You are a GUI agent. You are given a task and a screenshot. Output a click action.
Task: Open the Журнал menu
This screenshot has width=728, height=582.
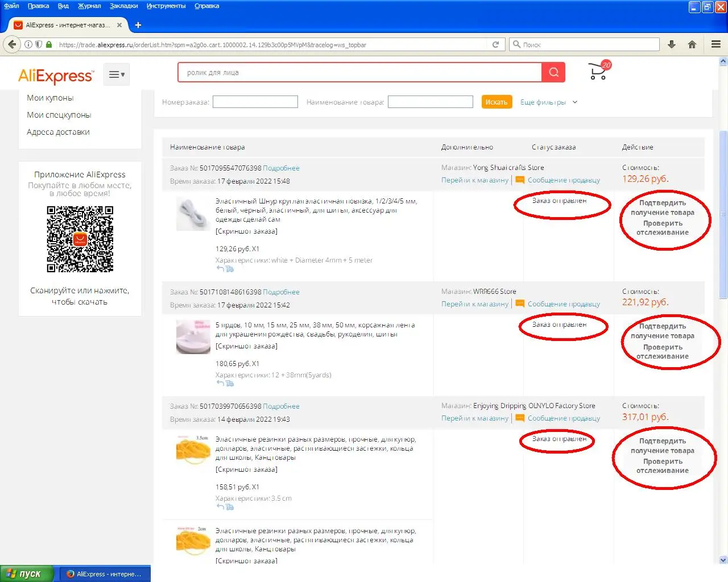pyautogui.click(x=89, y=6)
